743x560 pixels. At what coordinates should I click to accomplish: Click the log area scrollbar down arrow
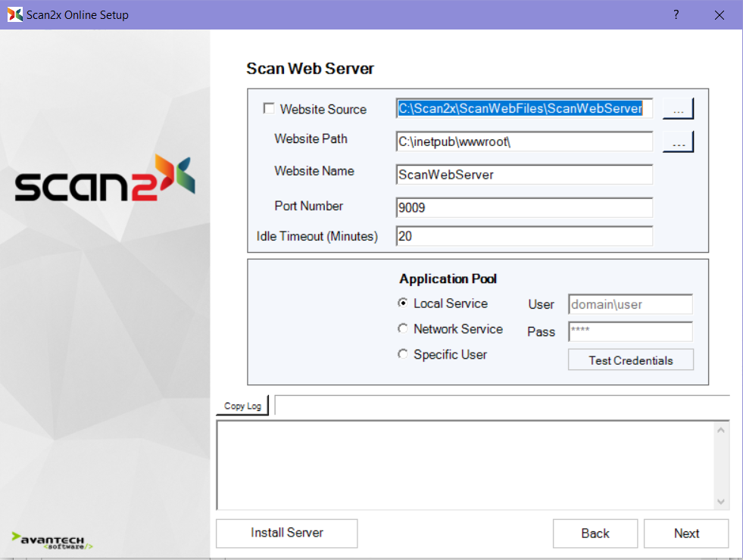tap(721, 502)
